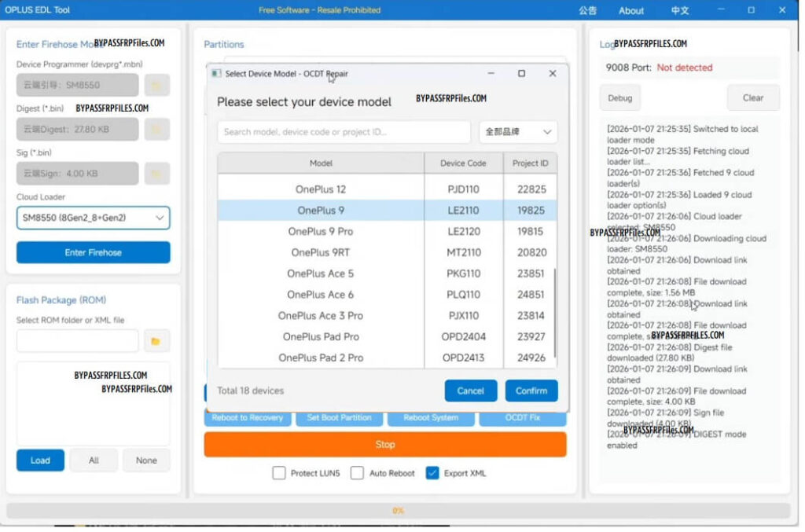Screen dimensions: 805x532
Task: Click the Digest 27.80 KB field
Action: [78, 130]
